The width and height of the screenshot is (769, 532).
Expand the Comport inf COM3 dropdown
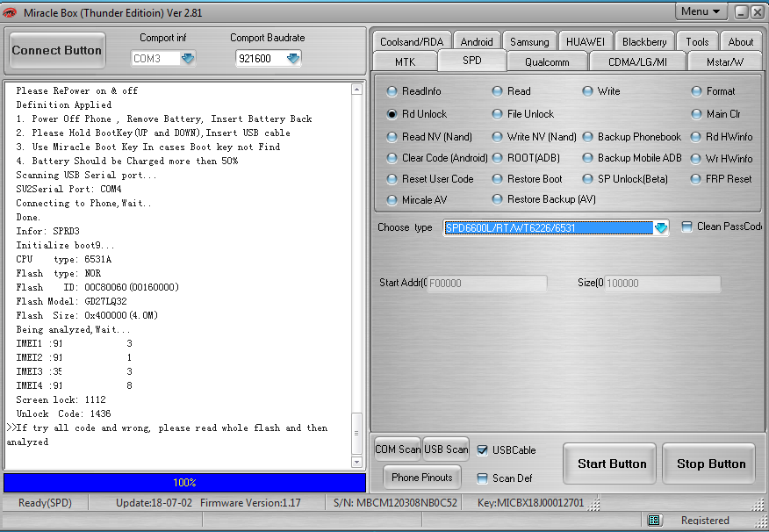188,58
